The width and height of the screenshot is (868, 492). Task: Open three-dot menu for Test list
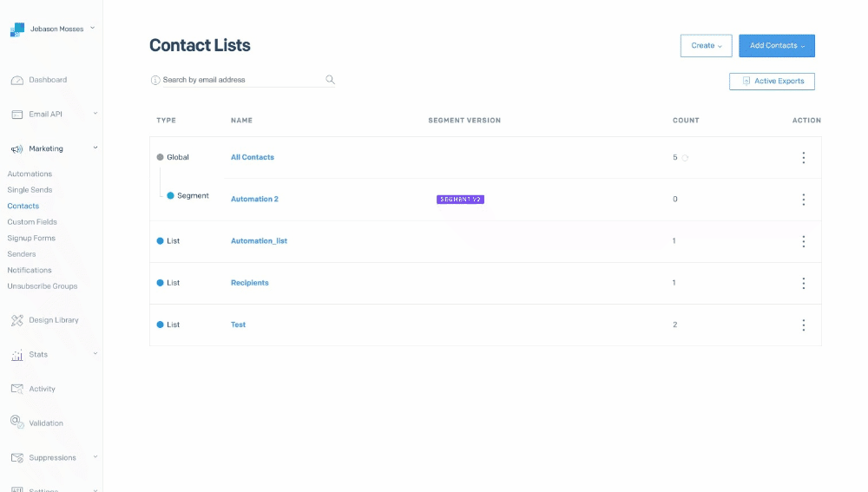[803, 325]
